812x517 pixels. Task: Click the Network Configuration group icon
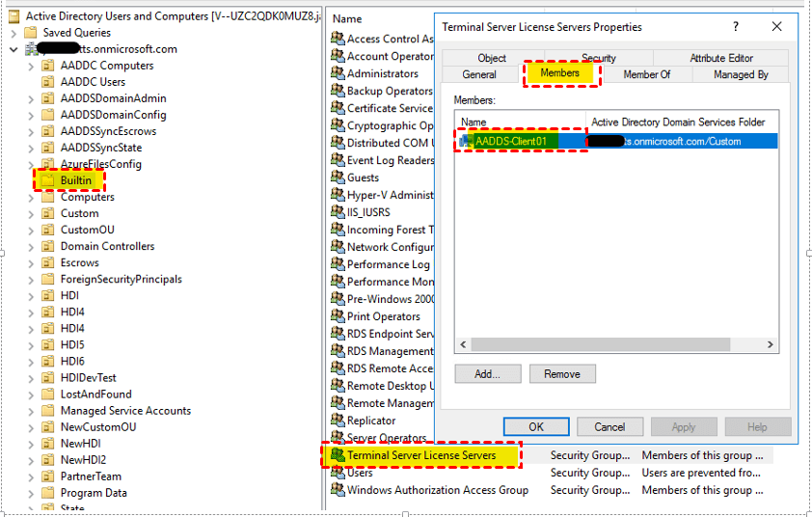coord(338,246)
